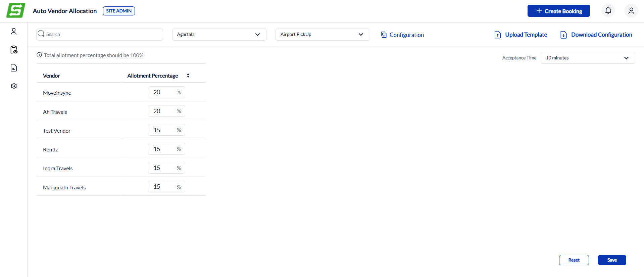Viewport: 644px width, 277px height.
Task: Click the Auto Vendor Allocation title
Action: 65,11
